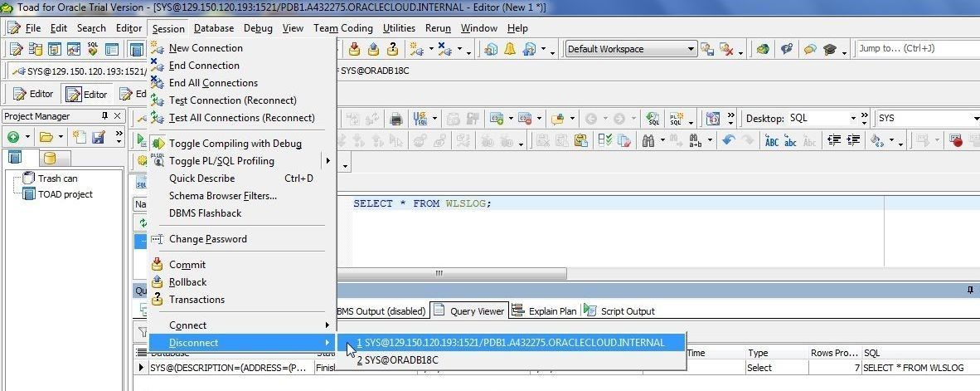
Task: Click the save workspace icon
Action: 707,49
